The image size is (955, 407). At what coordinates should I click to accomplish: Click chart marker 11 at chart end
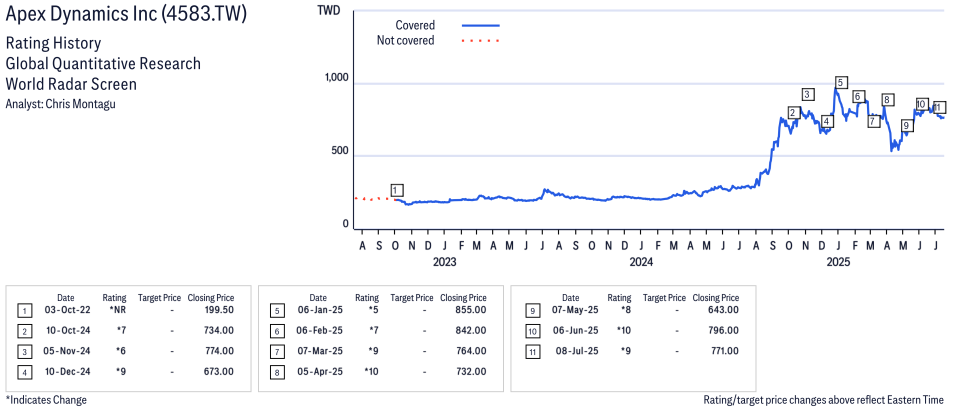(x=939, y=108)
